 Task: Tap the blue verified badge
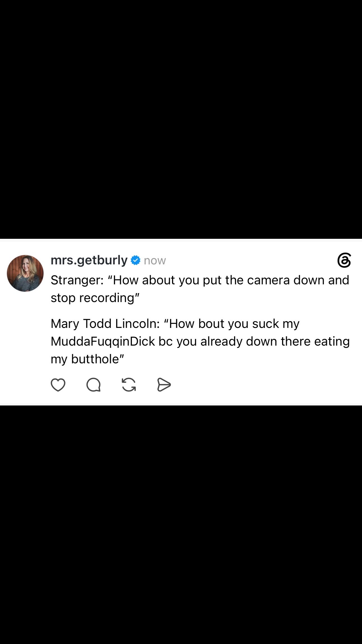point(136,260)
